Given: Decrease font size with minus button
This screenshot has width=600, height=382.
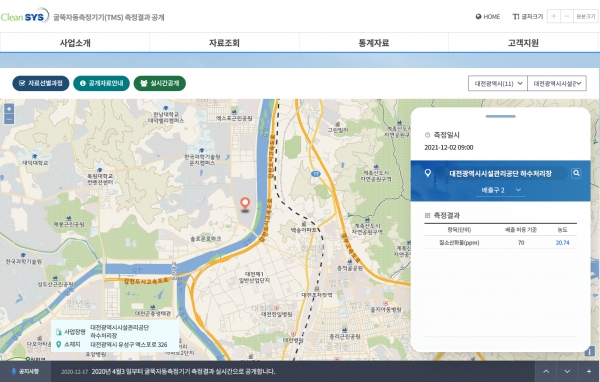Looking at the screenshot, I should tap(567, 16).
